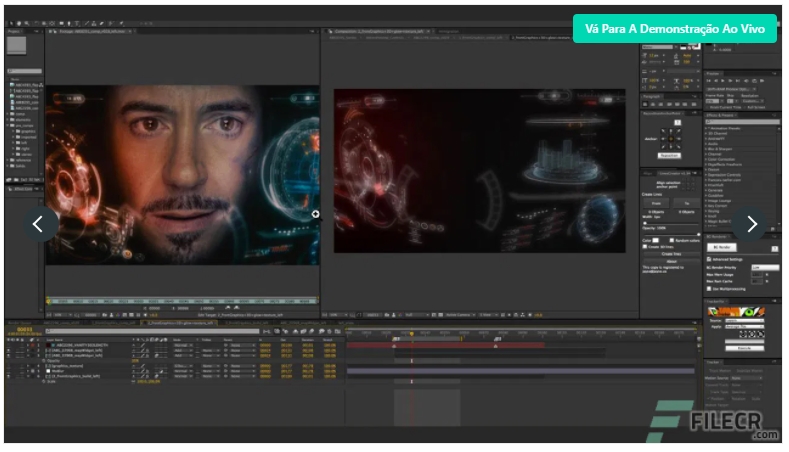Viewport: 789px width, 452px height.
Task: Select the Zoom magnifier tool
Action: [x=27, y=24]
